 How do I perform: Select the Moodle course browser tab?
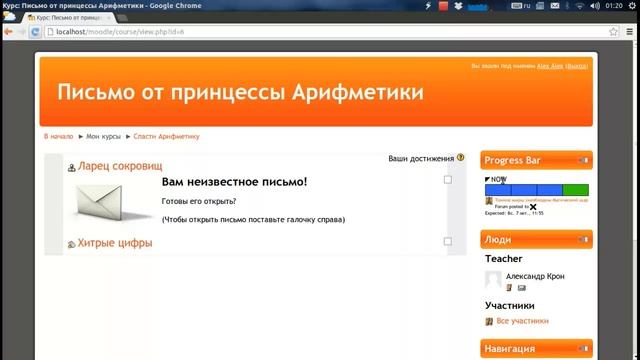coord(68,18)
